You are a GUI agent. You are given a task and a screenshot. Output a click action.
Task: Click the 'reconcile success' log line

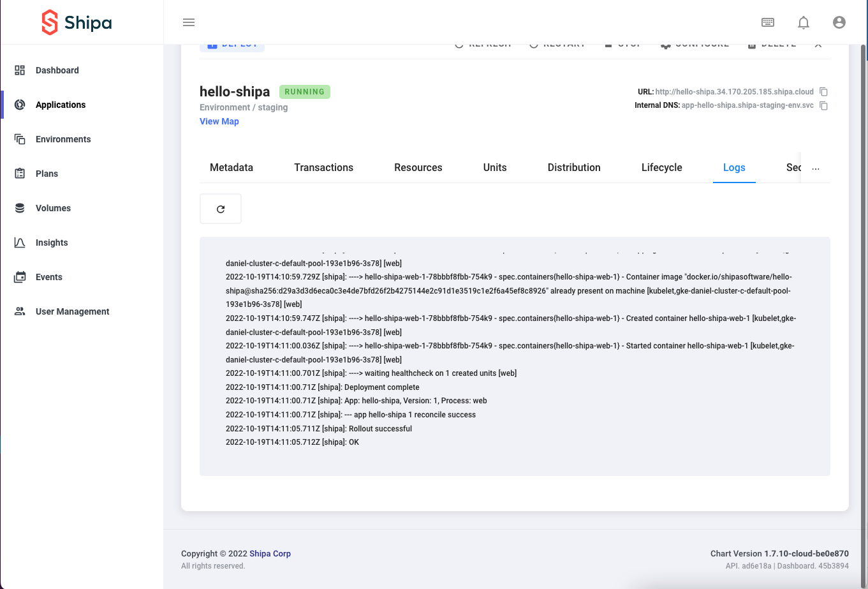click(x=351, y=415)
